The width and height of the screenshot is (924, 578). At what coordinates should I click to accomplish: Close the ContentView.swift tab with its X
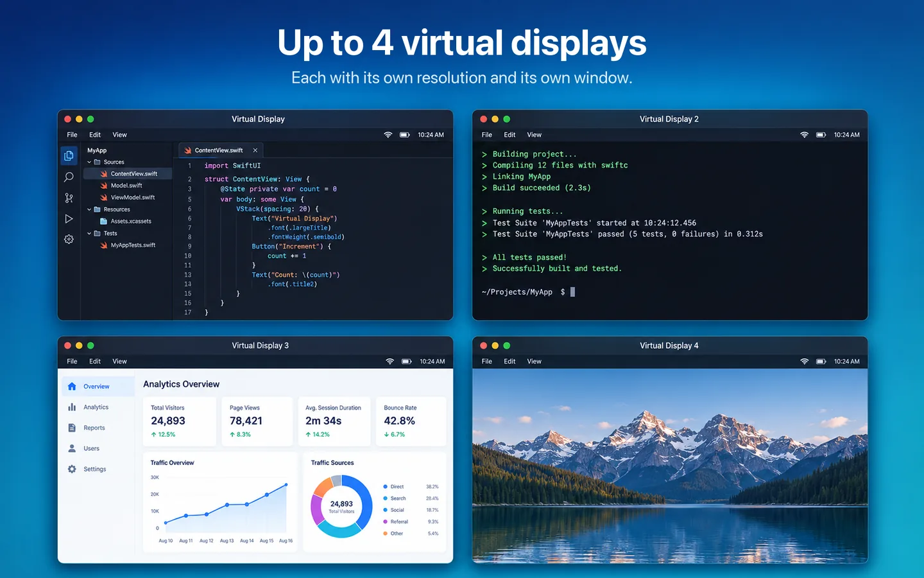click(255, 150)
